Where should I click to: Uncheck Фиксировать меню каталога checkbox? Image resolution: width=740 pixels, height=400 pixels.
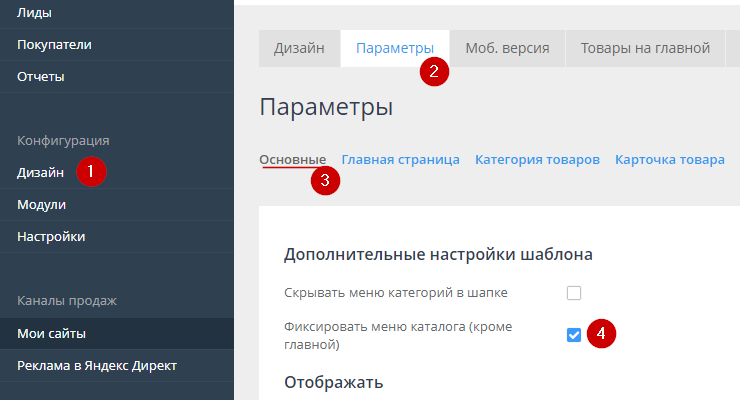click(574, 335)
